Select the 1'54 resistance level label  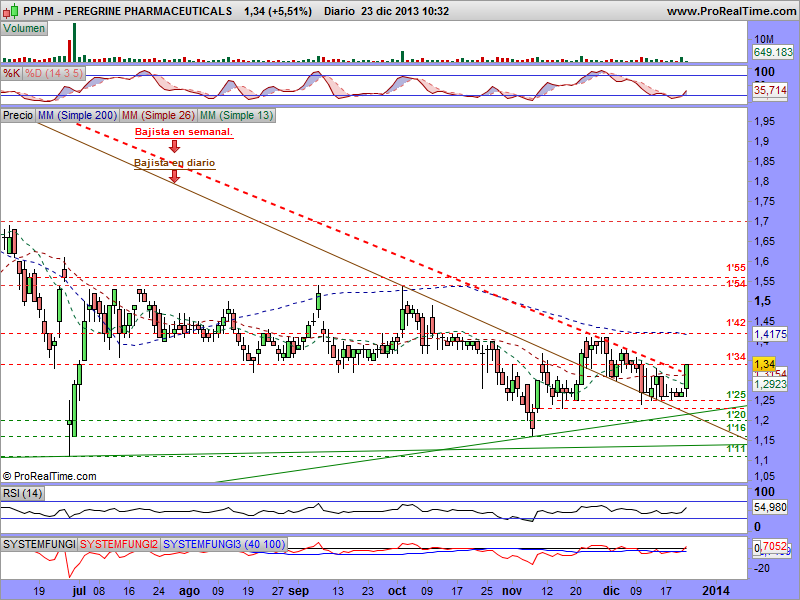tap(736, 283)
